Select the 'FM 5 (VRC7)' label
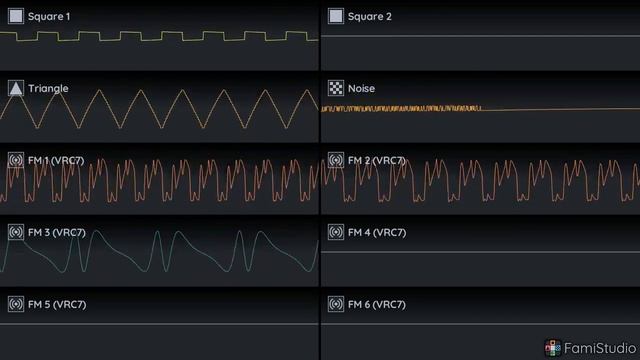The height and width of the screenshot is (360, 640). coord(57,304)
